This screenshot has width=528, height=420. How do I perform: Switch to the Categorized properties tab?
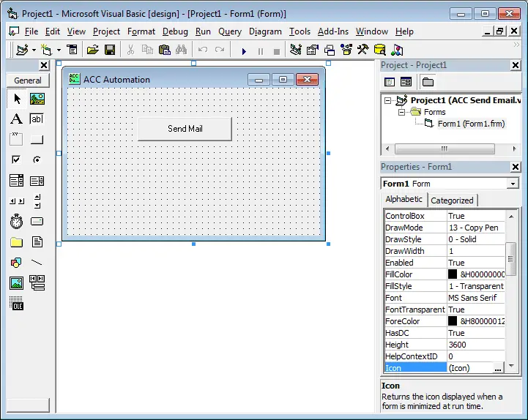pos(452,200)
